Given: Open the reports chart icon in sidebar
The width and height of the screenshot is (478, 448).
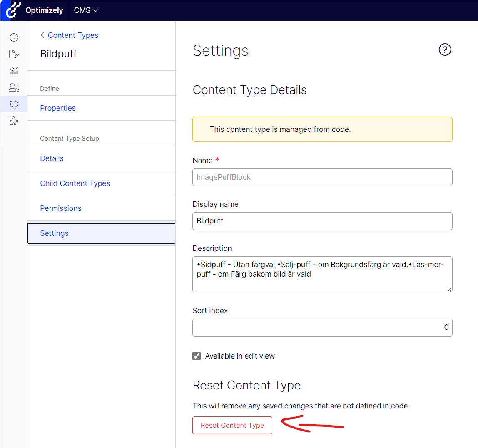Looking at the screenshot, I should pos(14,71).
